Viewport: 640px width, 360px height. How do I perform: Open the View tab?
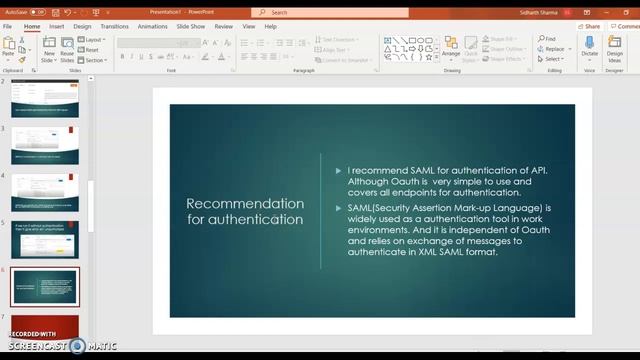tap(249, 27)
